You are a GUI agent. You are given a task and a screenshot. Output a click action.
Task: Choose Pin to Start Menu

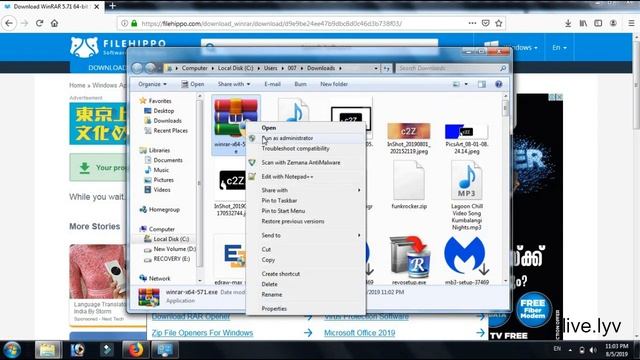point(283,211)
